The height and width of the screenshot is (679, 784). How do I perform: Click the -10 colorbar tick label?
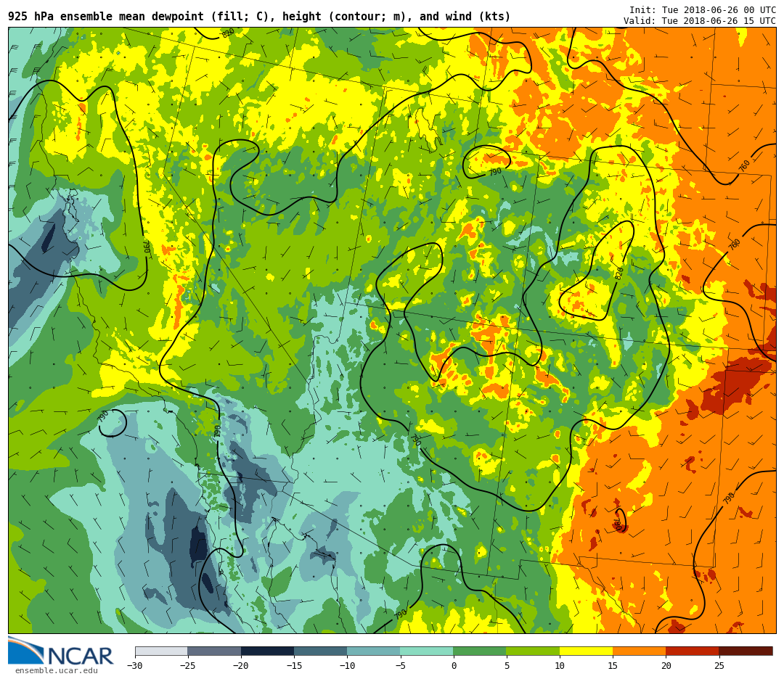[x=347, y=665]
